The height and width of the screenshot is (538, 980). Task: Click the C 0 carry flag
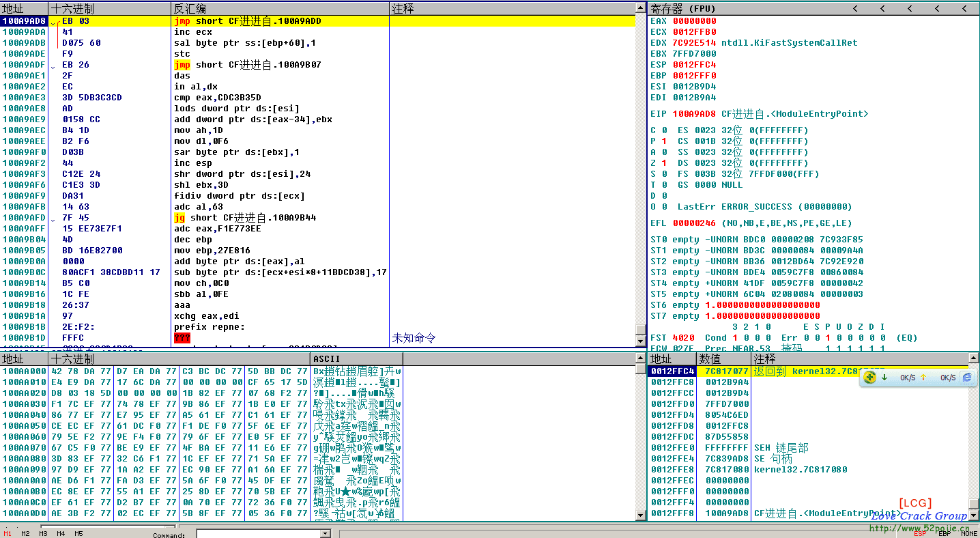(659, 130)
